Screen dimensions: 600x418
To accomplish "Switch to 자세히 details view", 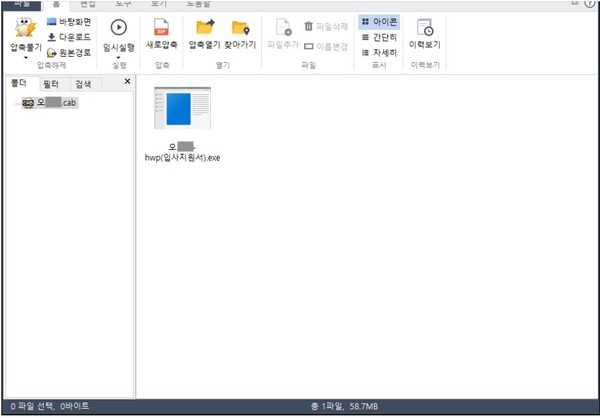I will tap(379, 52).
